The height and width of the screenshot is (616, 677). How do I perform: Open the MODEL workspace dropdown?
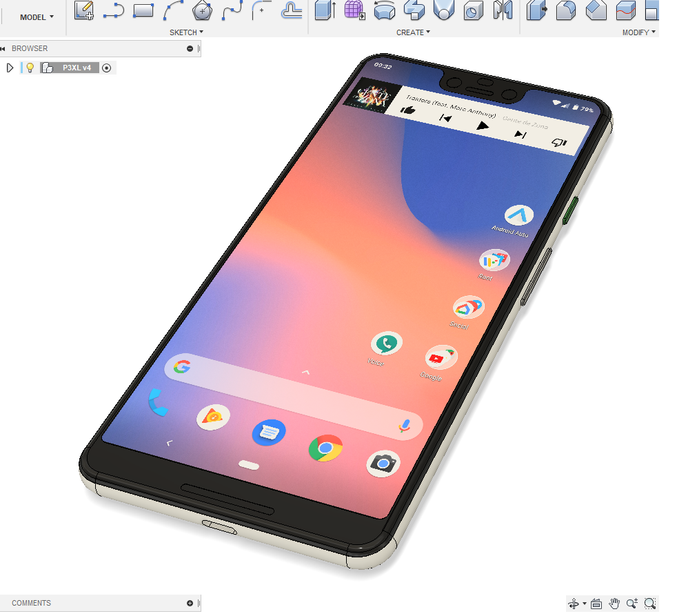(x=37, y=17)
